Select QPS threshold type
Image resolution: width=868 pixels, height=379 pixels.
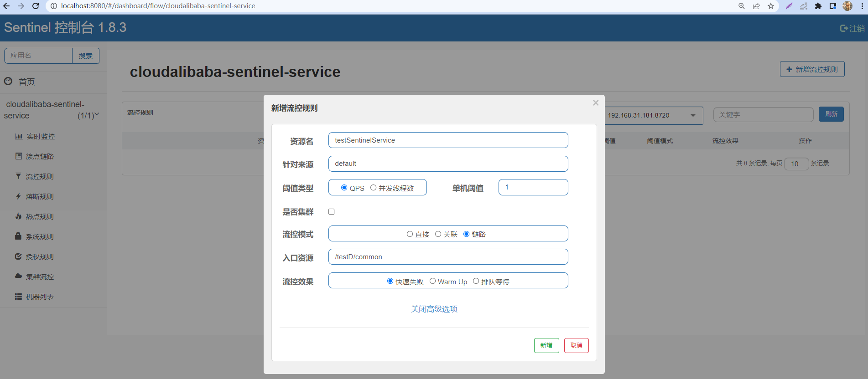coord(344,188)
